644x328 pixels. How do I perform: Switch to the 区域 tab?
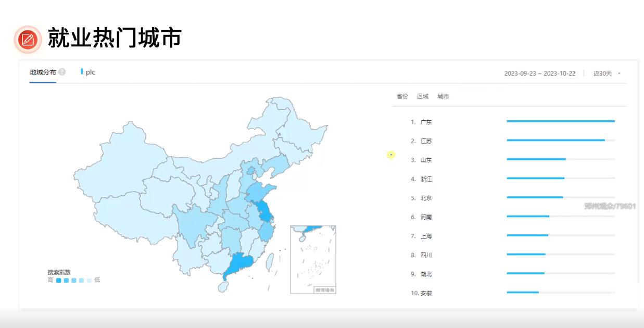pos(423,96)
